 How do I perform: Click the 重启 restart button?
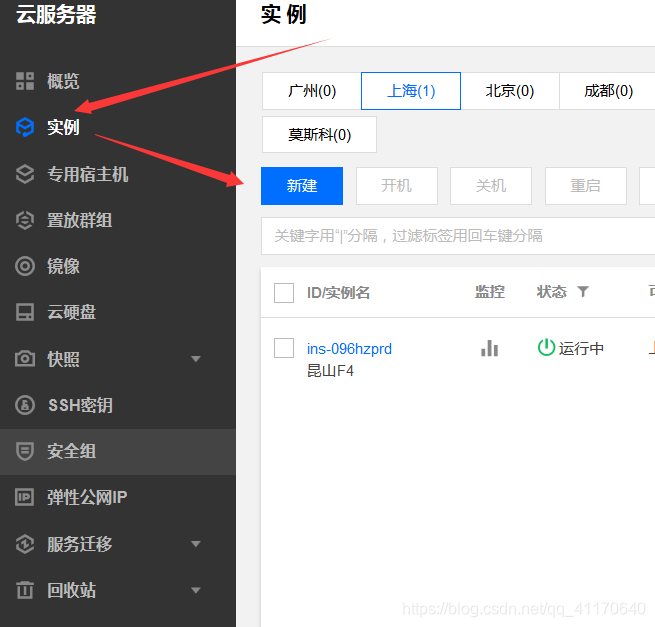pyautogui.click(x=586, y=186)
